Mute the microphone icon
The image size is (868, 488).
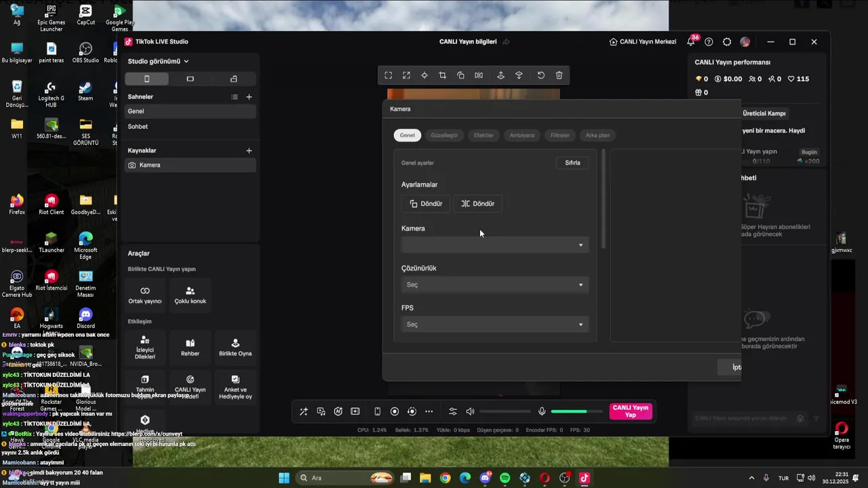[x=542, y=411]
